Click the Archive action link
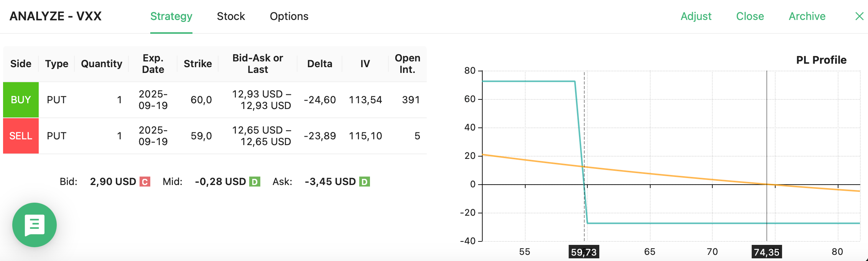The image size is (868, 261). click(807, 16)
